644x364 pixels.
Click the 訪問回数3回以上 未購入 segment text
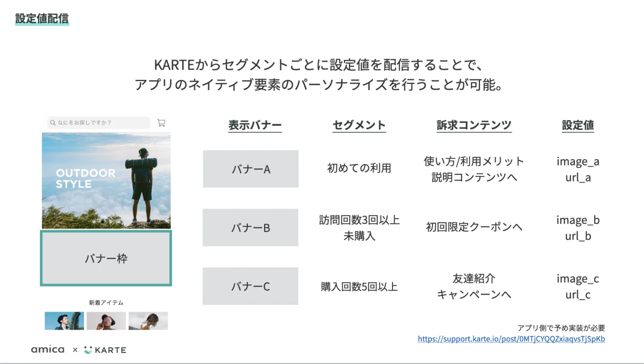pyautogui.click(x=359, y=228)
